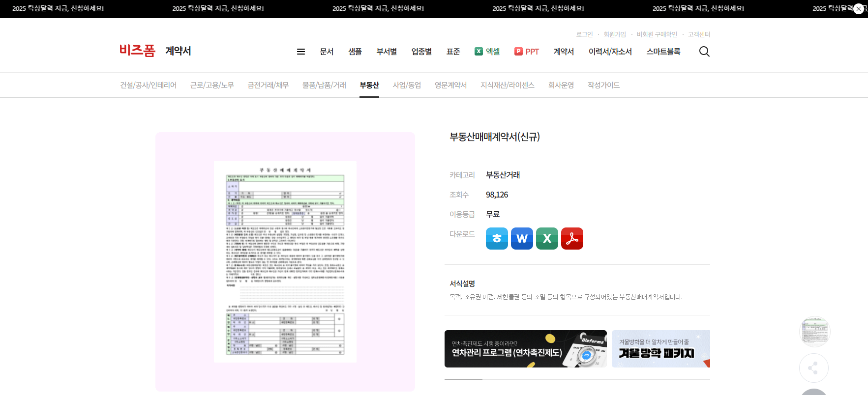The height and width of the screenshot is (395, 868).
Task: Switch to 지식재산/라이센스 tab
Action: [x=507, y=85]
